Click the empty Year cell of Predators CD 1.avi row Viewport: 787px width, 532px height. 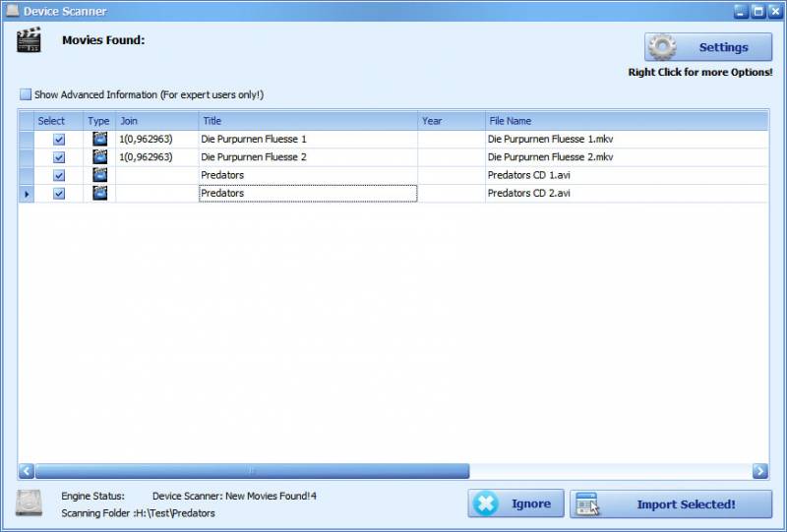(452, 175)
